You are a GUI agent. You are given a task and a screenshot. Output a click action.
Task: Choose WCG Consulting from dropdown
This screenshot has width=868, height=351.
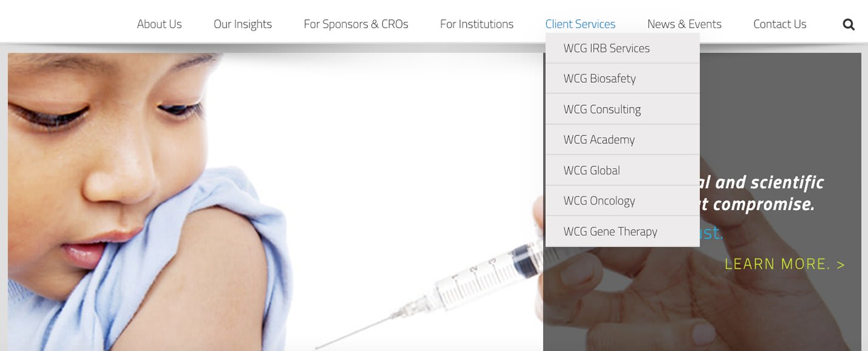[x=623, y=109]
